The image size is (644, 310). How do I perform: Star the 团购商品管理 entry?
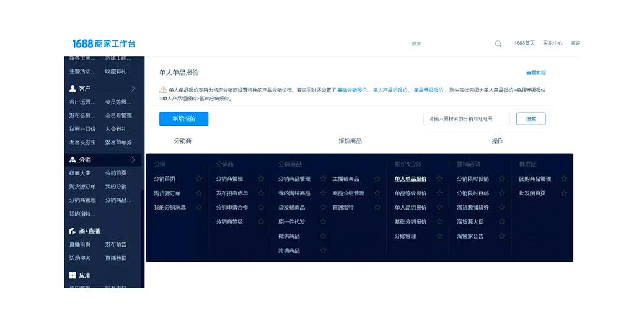[564, 179]
